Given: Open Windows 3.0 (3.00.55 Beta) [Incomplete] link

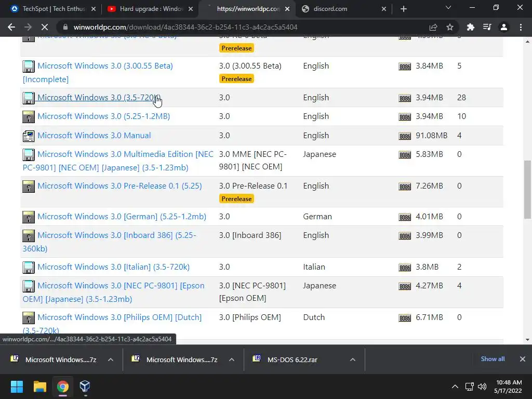Looking at the screenshot, I should (x=98, y=73).
